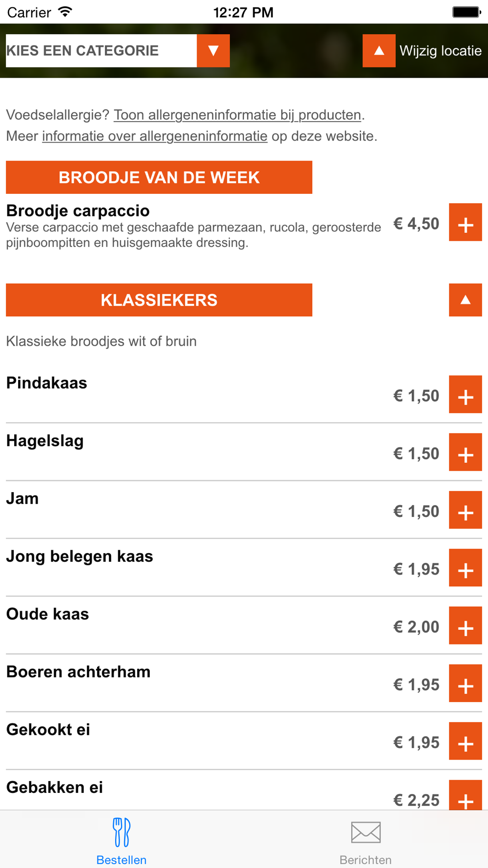Tap the plus for Boeren achterham
This screenshot has height=868, width=488.
click(x=465, y=683)
